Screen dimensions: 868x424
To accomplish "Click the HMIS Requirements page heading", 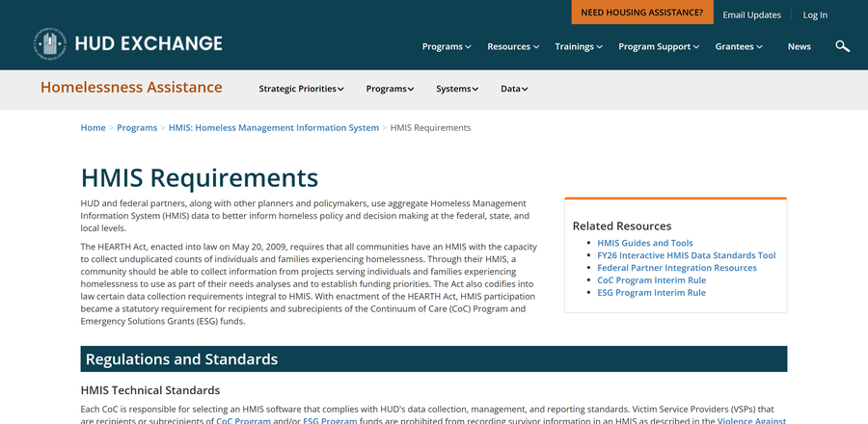I will point(200,177).
